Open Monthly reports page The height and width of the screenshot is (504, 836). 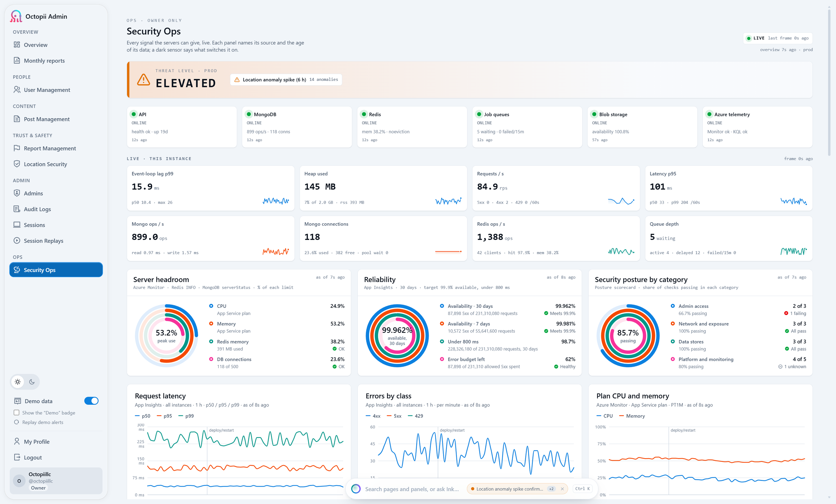(56, 61)
